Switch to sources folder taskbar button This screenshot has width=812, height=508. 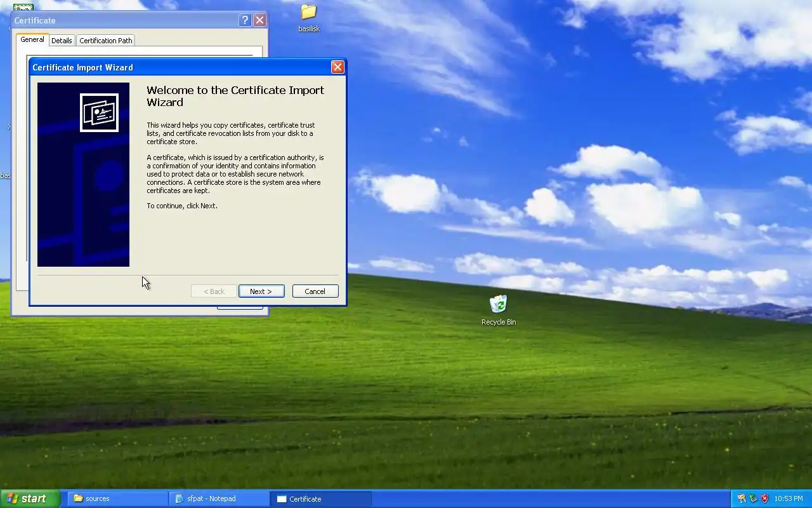click(117, 498)
